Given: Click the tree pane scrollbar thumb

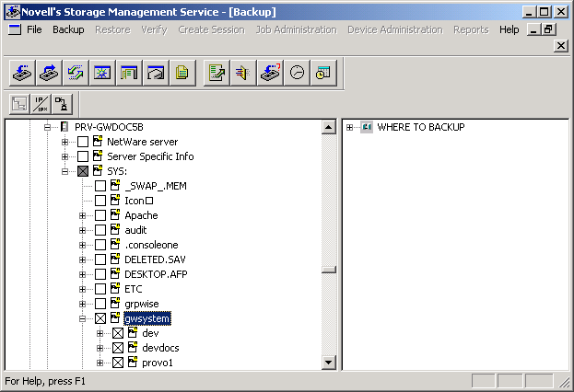Looking at the screenshot, I should 329,270.
